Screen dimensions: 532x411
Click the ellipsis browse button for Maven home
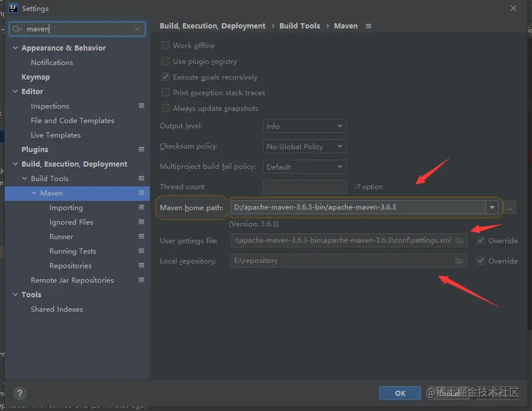pyautogui.click(x=509, y=208)
